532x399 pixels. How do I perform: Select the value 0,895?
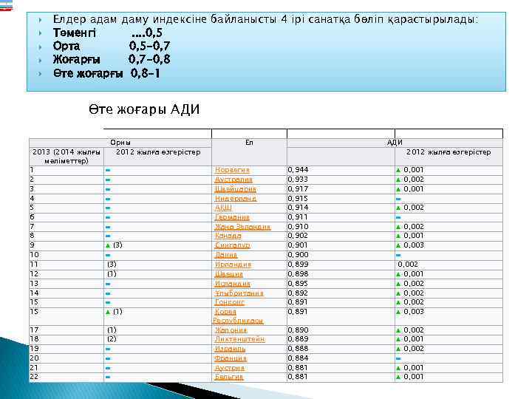point(298,283)
